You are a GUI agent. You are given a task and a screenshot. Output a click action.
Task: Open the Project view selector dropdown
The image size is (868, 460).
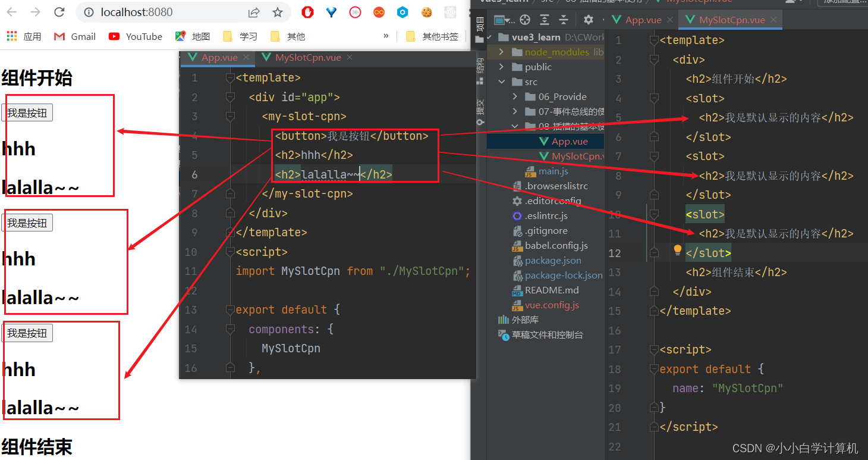click(504, 20)
